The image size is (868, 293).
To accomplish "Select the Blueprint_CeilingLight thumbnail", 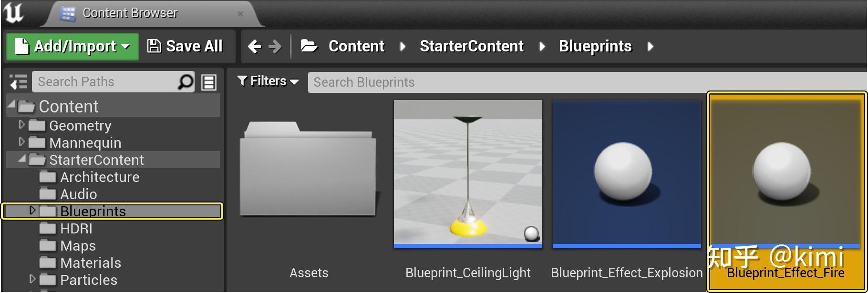I will [x=468, y=174].
